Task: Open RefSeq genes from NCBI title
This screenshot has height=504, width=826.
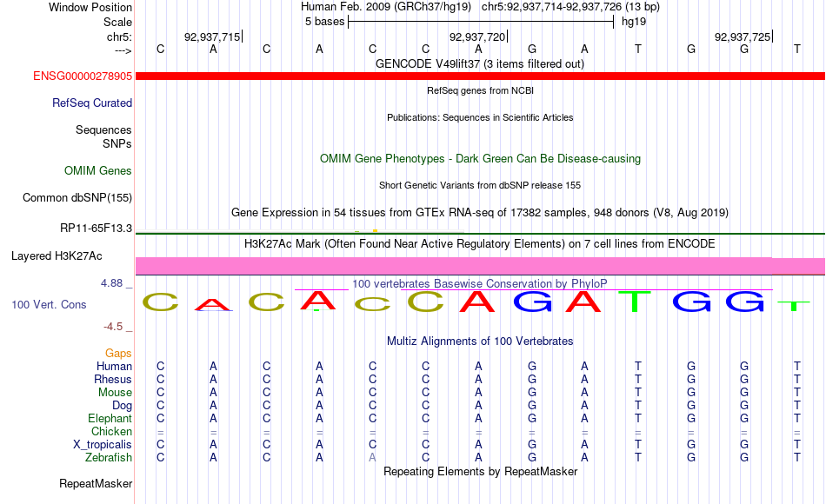Action: 480,90
